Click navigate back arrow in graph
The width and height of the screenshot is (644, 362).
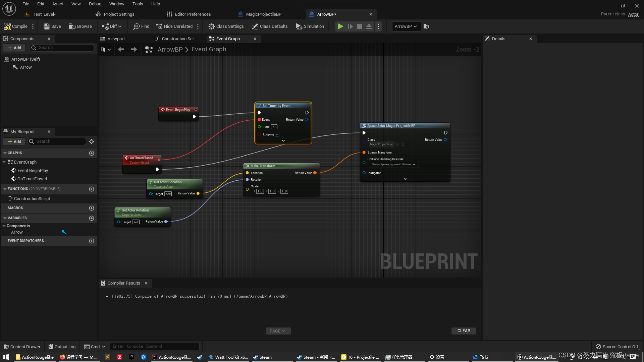tap(121, 49)
